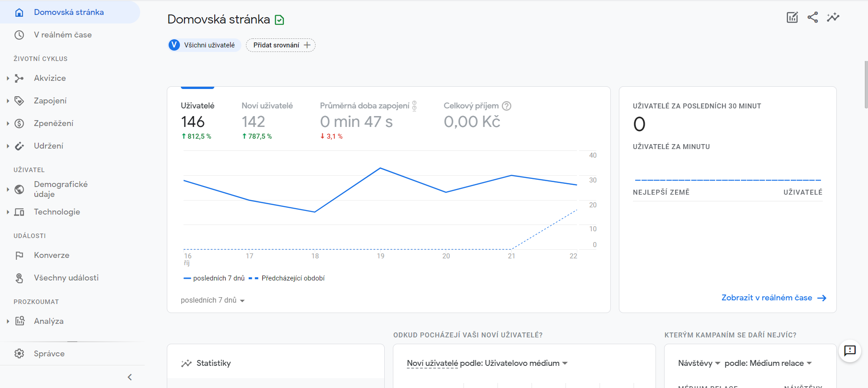Select Průměrná doba zapojení metric tab
The width and height of the screenshot is (868, 388).
(x=368, y=121)
